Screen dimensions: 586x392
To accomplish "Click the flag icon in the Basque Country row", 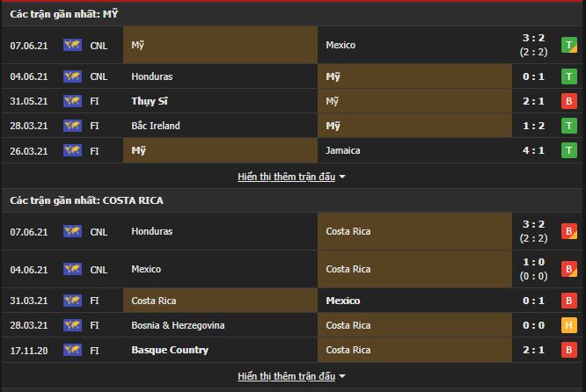I will tap(72, 350).
